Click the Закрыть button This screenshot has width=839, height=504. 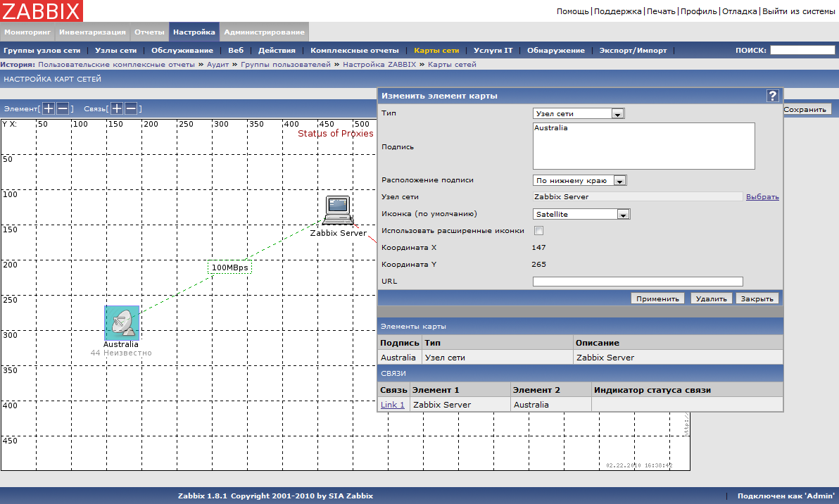[757, 298]
